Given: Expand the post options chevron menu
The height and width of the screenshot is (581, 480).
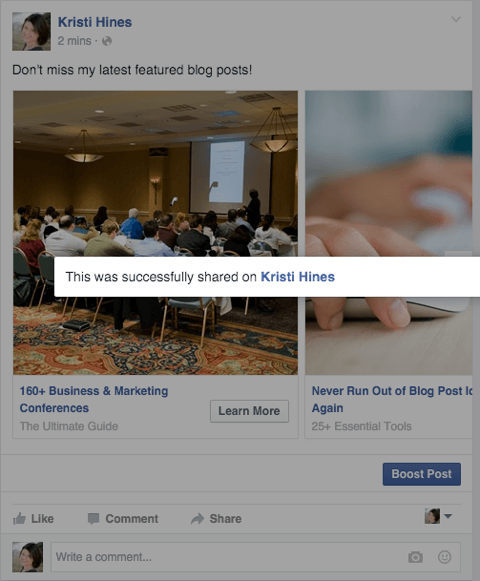Looking at the screenshot, I should pos(456,19).
